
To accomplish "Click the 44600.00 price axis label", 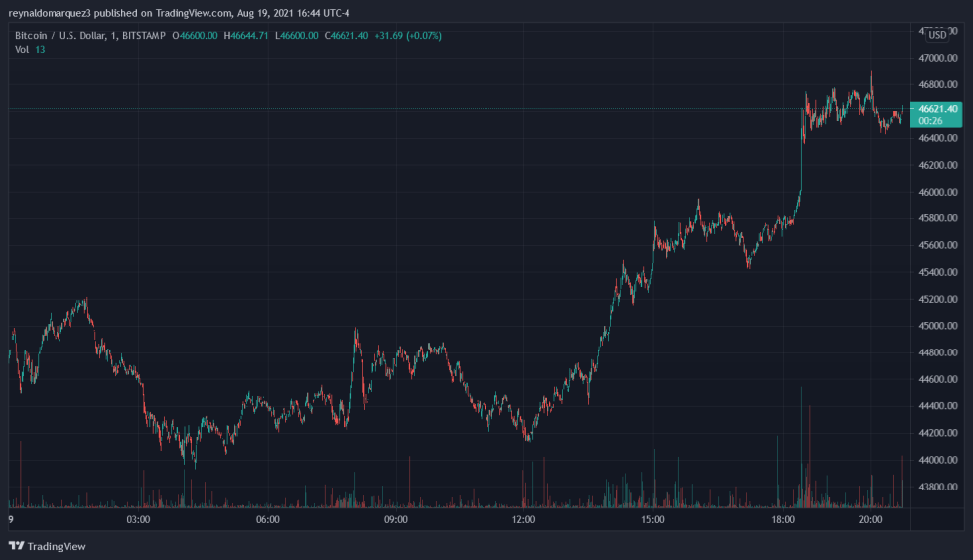I will (937, 379).
